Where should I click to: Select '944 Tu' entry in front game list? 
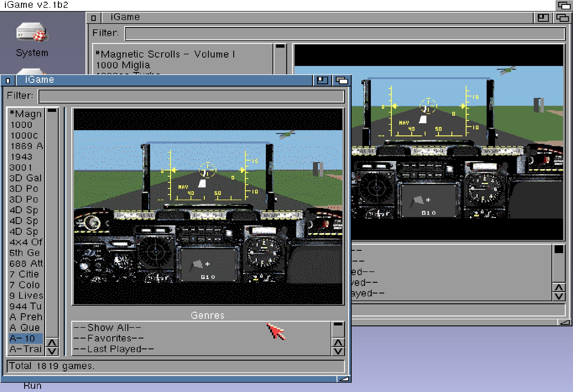pyautogui.click(x=26, y=306)
